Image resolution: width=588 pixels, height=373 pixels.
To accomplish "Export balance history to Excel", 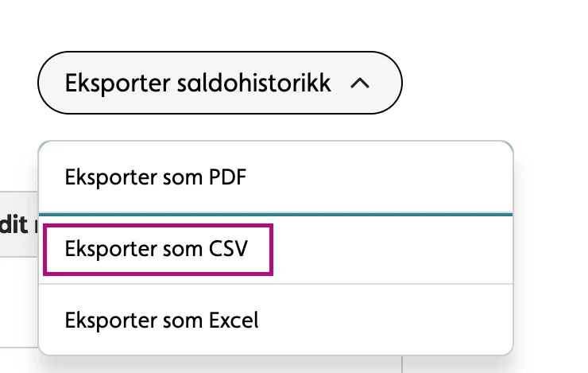I will (162, 321).
